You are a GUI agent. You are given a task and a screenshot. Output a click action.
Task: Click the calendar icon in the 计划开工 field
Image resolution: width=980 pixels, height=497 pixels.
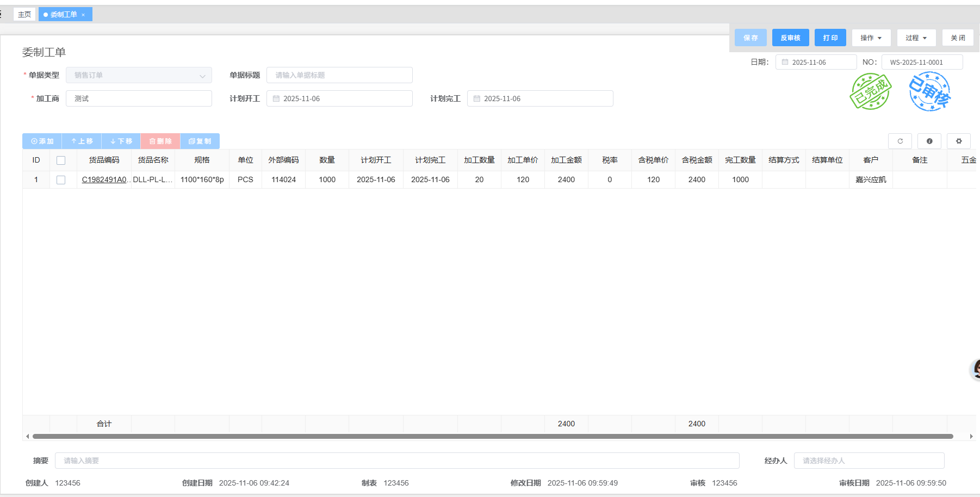pyautogui.click(x=276, y=99)
